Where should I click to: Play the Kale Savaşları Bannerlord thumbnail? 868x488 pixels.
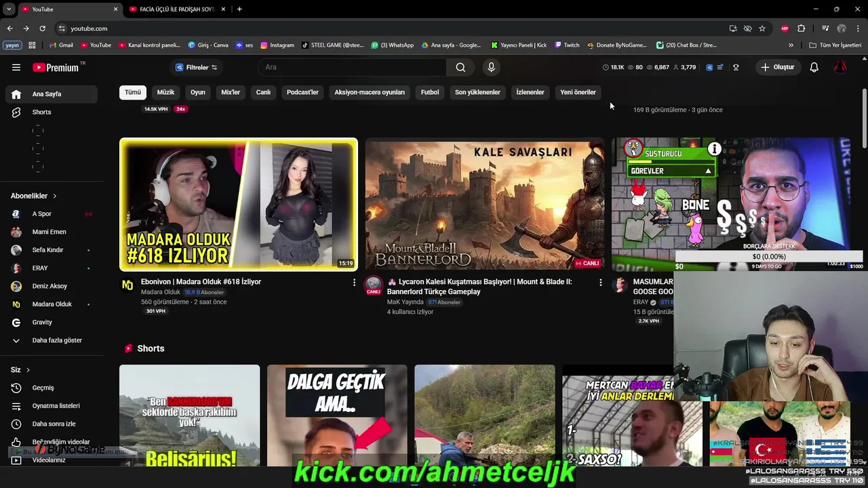[x=484, y=205]
